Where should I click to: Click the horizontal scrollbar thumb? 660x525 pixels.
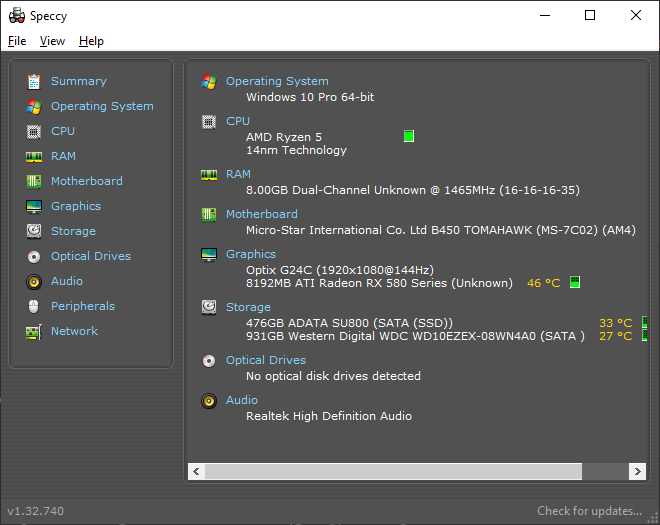tap(394, 472)
